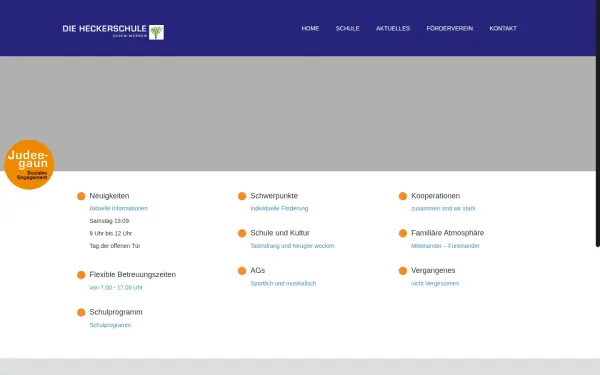Click the Flexible Betreuungszeiten heading
600x375 pixels.
[132, 275]
